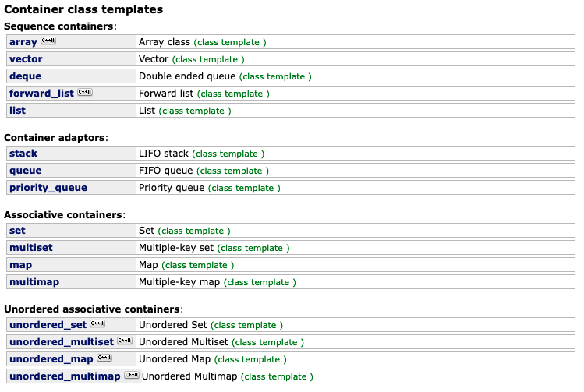Click the C++11 badge next to unordered_map
Image resolution: width=584 pixels, height=392 pixels.
tap(104, 358)
